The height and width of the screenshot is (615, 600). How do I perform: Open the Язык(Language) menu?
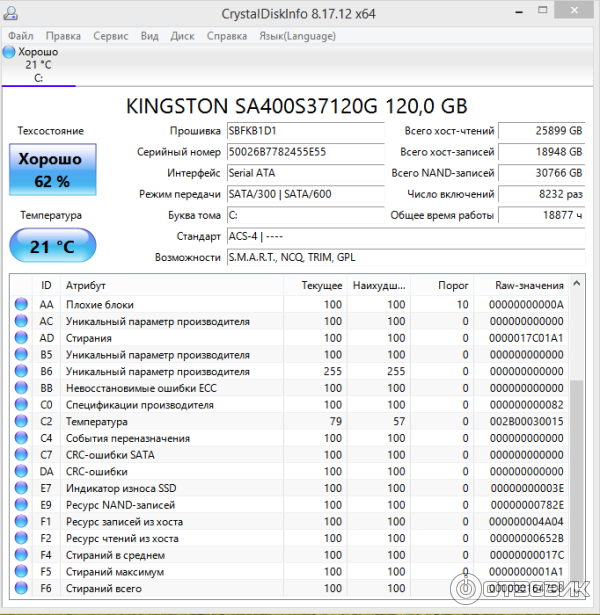tap(297, 36)
